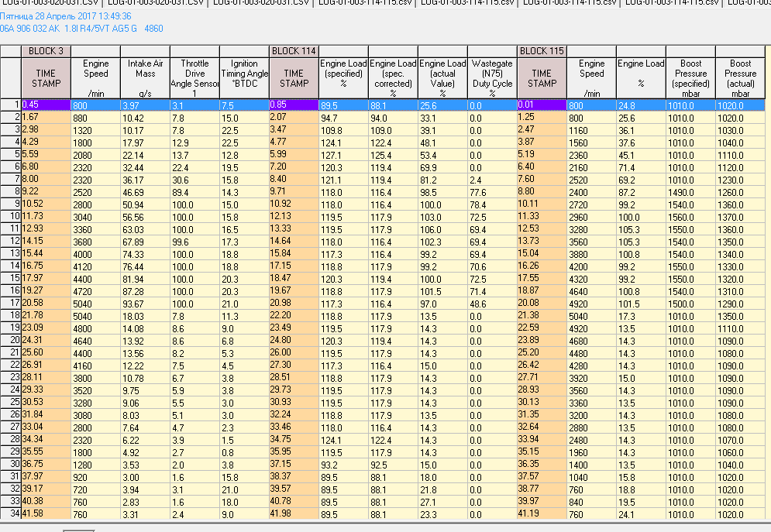The image size is (771, 532).
Task: Select the Boost Pressure (actual) column header
Action: (x=741, y=78)
